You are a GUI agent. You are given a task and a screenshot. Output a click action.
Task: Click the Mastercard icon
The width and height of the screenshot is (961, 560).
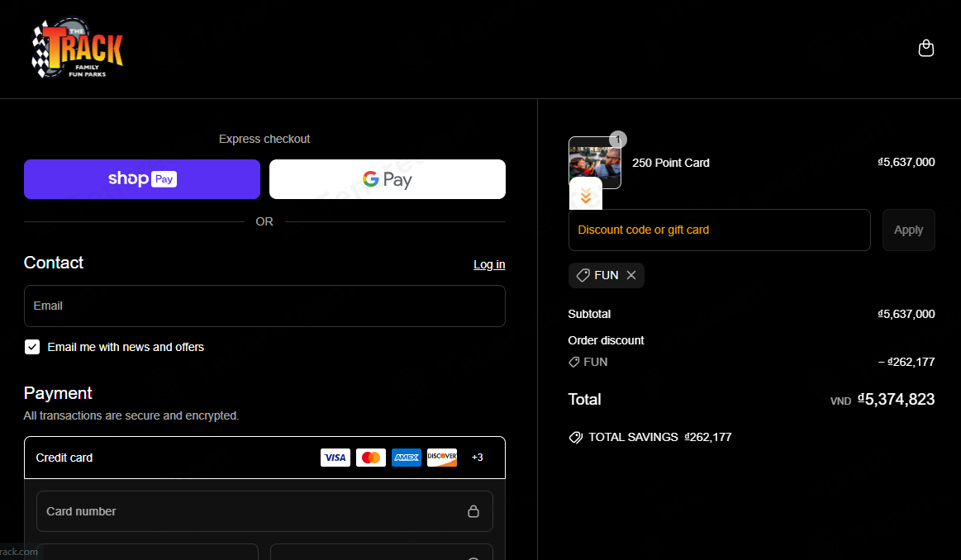pyautogui.click(x=371, y=458)
